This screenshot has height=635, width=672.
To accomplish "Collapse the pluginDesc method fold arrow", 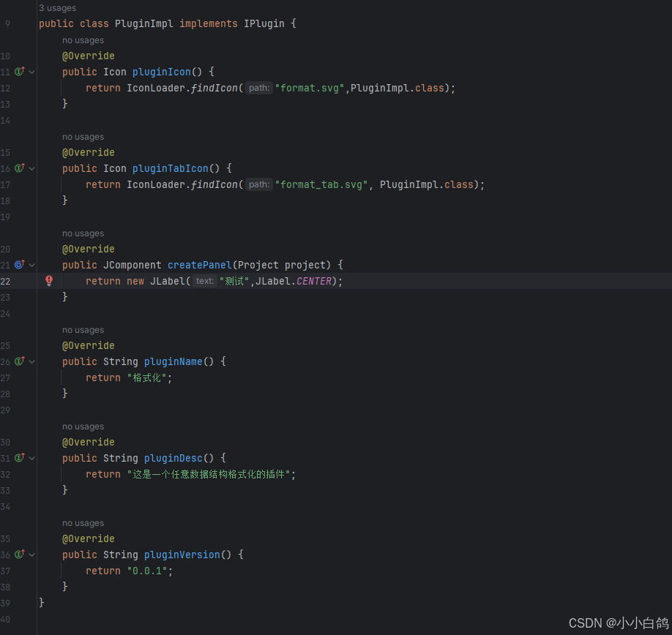I will click(x=31, y=459).
